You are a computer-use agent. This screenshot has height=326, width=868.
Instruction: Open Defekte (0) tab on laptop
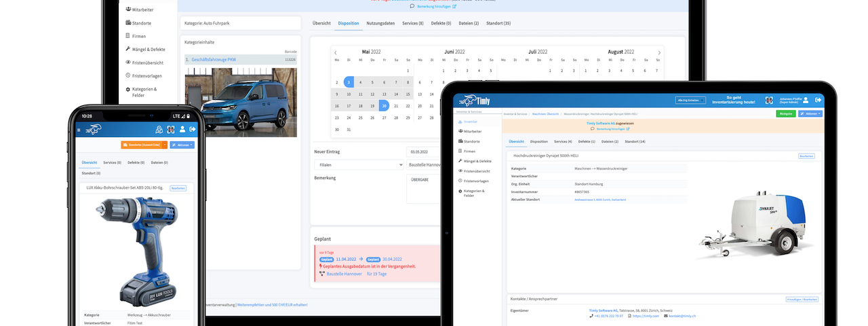click(441, 23)
